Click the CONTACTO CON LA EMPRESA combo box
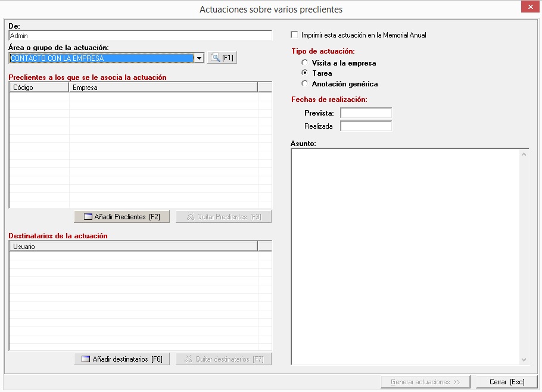Screen dimensions: 542x392 click(x=101, y=58)
